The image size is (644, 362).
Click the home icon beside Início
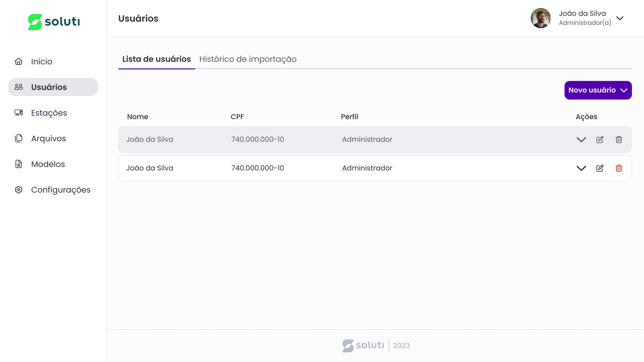click(x=18, y=61)
